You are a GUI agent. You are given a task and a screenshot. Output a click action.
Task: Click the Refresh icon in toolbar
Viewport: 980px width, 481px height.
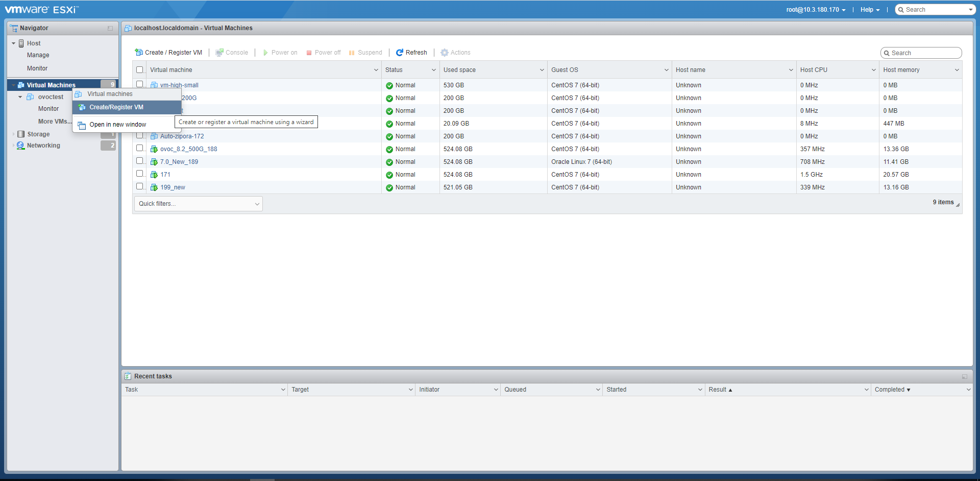pos(400,53)
